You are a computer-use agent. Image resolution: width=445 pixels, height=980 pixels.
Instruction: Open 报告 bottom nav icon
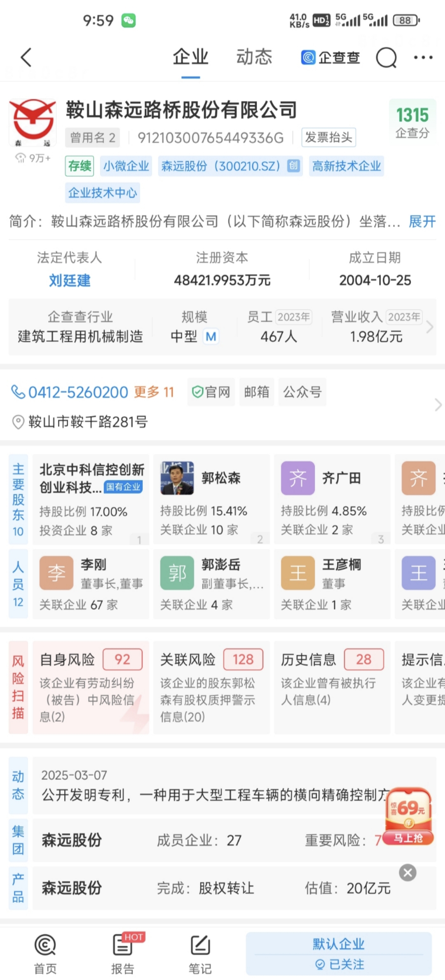pyautogui.click(x=123, y=954)
